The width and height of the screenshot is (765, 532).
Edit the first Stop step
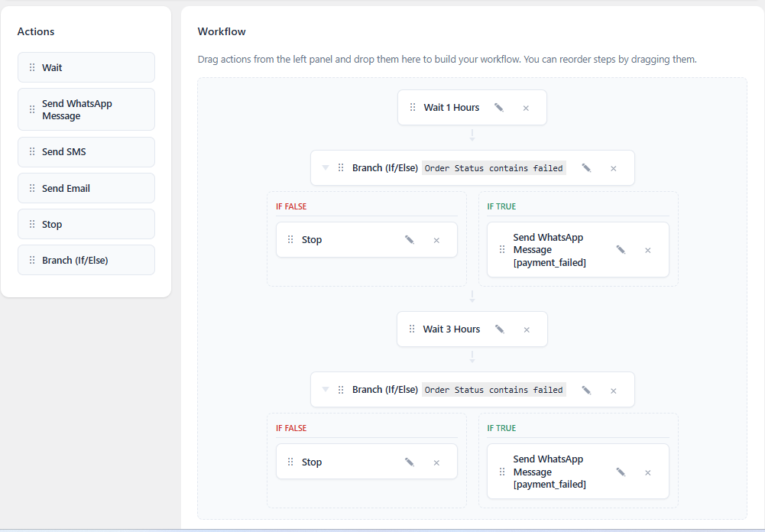[x=410, y=240]
